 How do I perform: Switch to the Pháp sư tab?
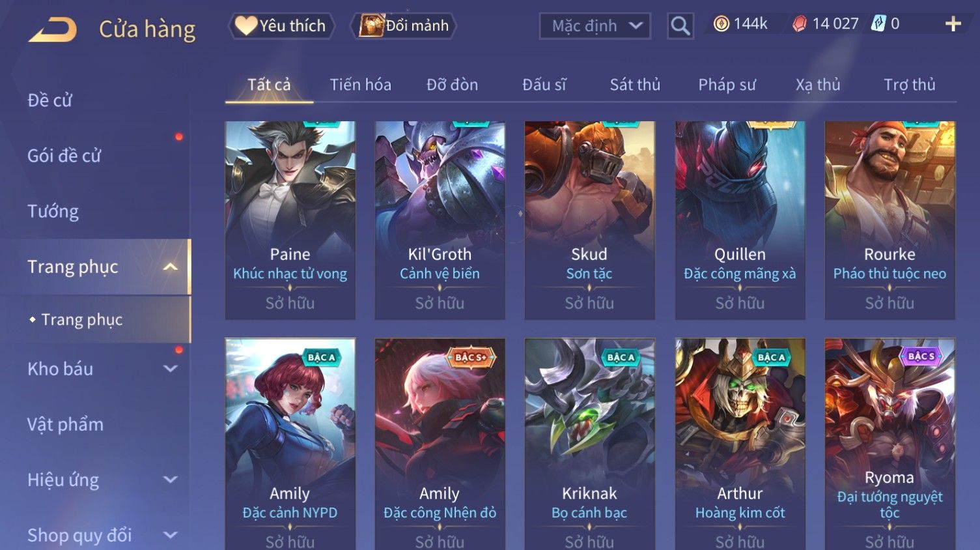[x=727, y=85]
